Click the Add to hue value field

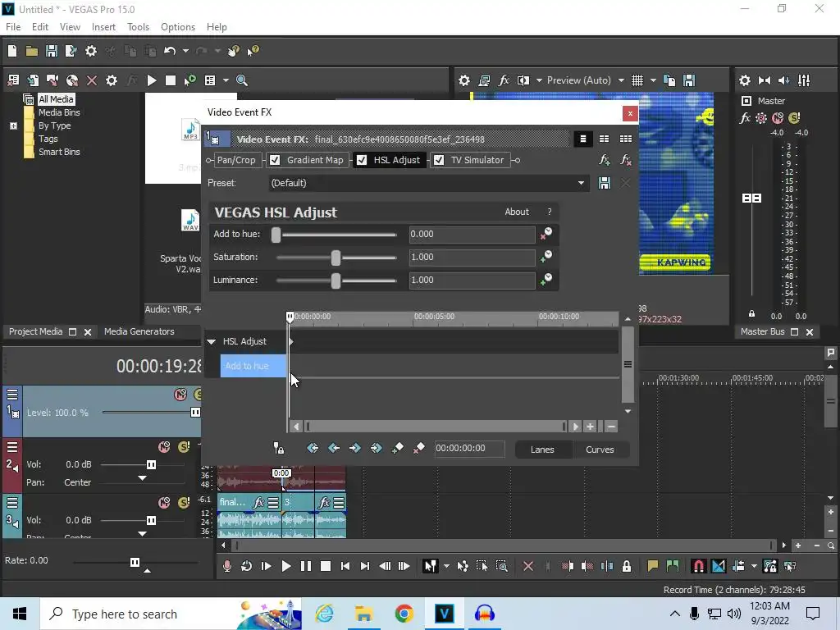click(472, 234)
